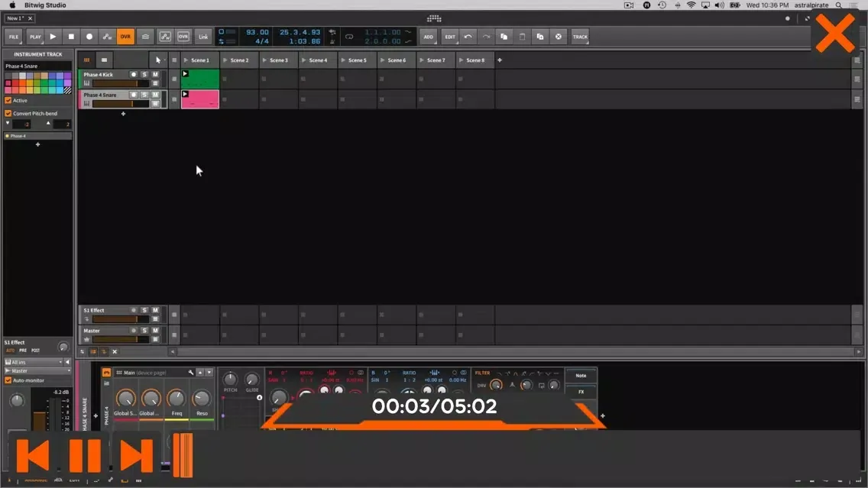Switch to clip launcher grid view icon
Image resolution: width=868 pixels, height=488 pixels.
point(87,60)
